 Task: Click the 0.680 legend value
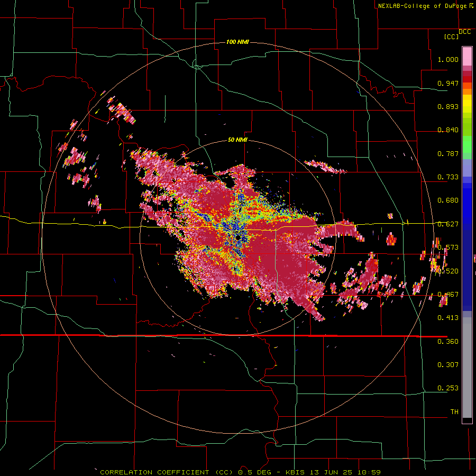click(x=448, y=200)
